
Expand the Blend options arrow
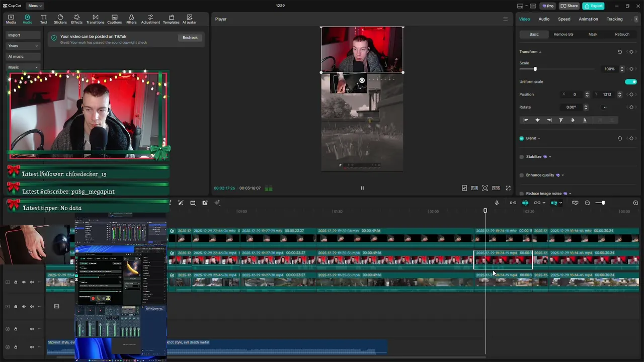[539, 138]
